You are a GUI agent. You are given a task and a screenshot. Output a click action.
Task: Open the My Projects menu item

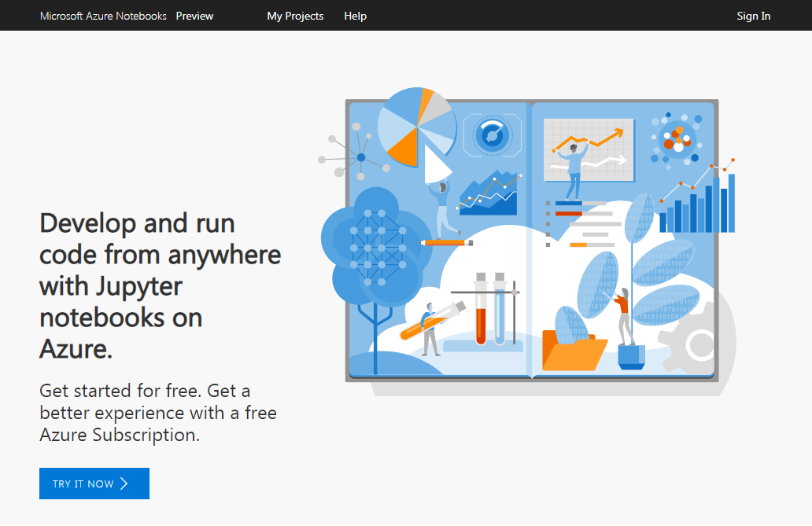(295, 16)
